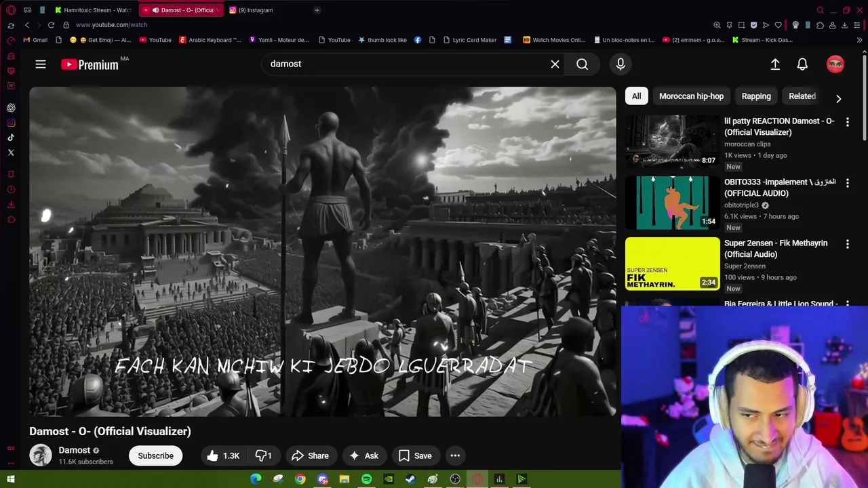Add page to bookmarks with heart icon
The width and height of the screenshot is (868, 488).
point(778,25)
